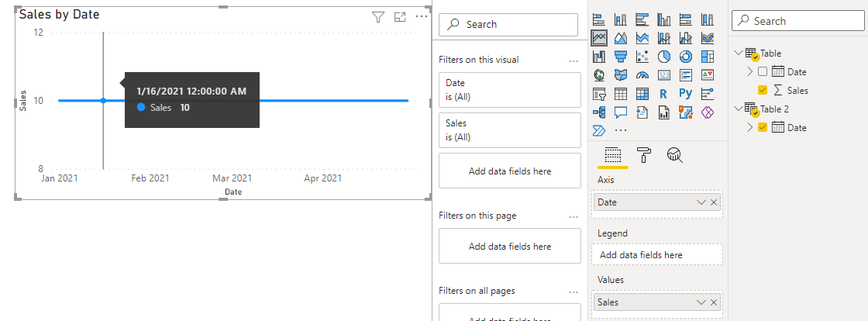868x321 pixels.
Task: Select the scatter chart visual
Action: [642, 57]
